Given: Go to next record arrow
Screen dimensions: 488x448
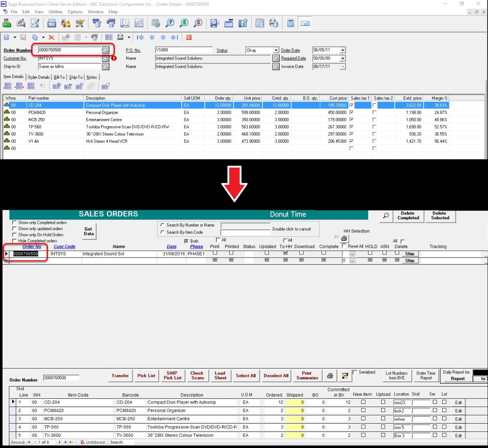Looking at the screenshot, I should 163,38.
